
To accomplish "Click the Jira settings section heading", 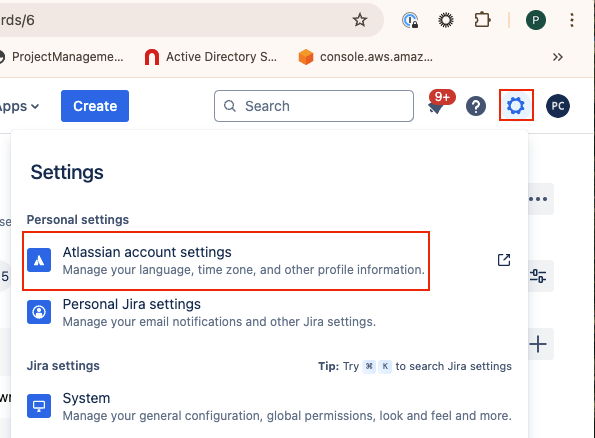I will pos(63,366).
